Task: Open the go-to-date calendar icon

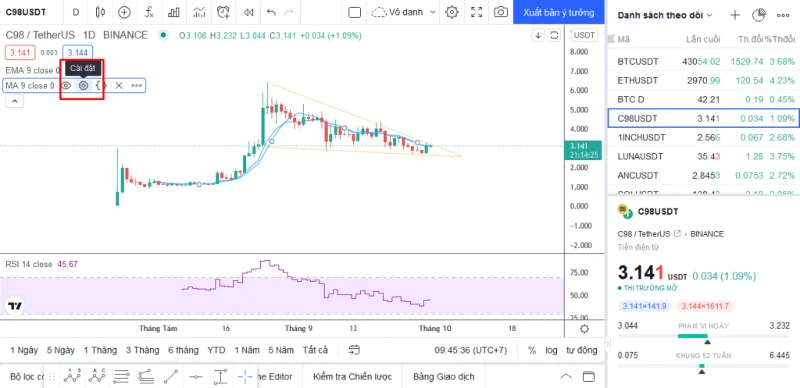Action: pos(355,350)
